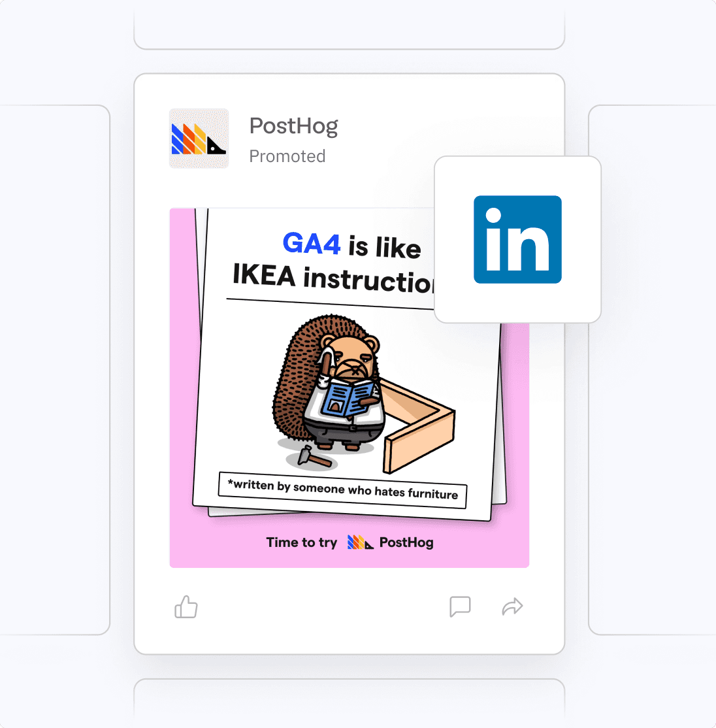Open comments using the speech bubble icon
Screen dimensions: 716x728
coord(460,606)
